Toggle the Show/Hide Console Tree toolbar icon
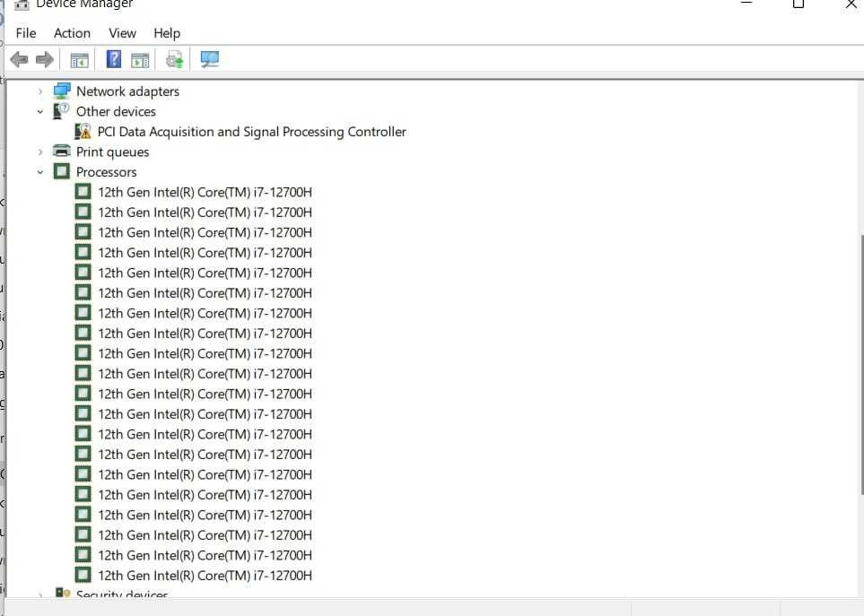The width and height of the screenshot is (864, 616). 79,60
